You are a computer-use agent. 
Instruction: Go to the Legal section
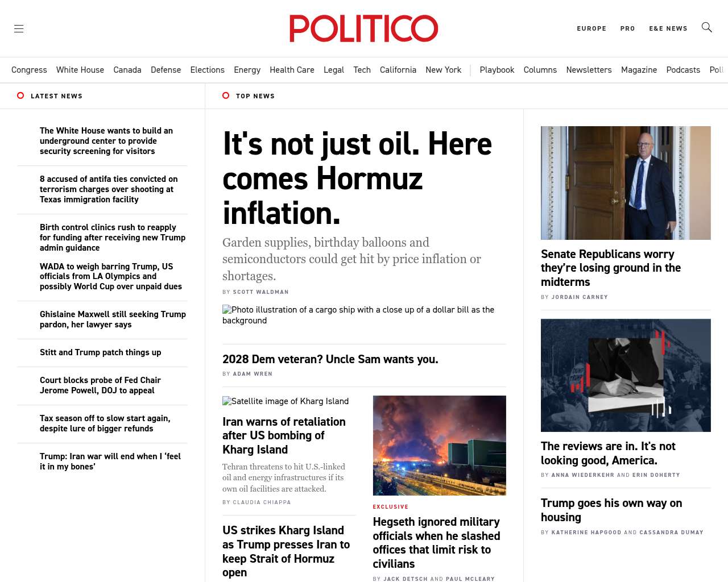click(334, 70)
